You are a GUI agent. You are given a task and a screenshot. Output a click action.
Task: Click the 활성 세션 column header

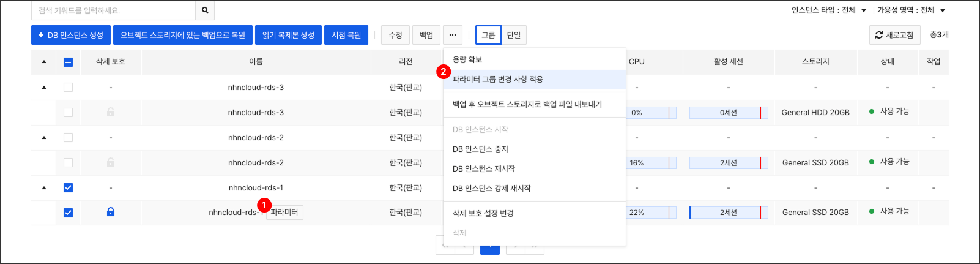point(729,62)
